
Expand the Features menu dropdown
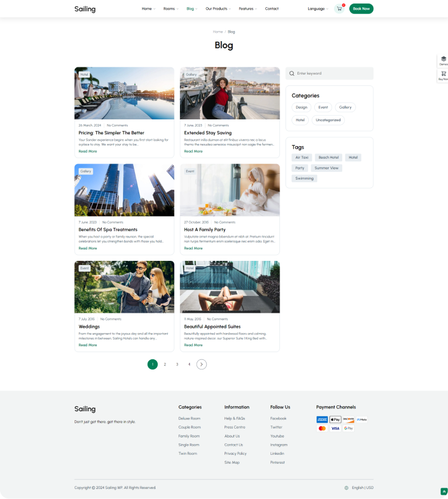248,8
